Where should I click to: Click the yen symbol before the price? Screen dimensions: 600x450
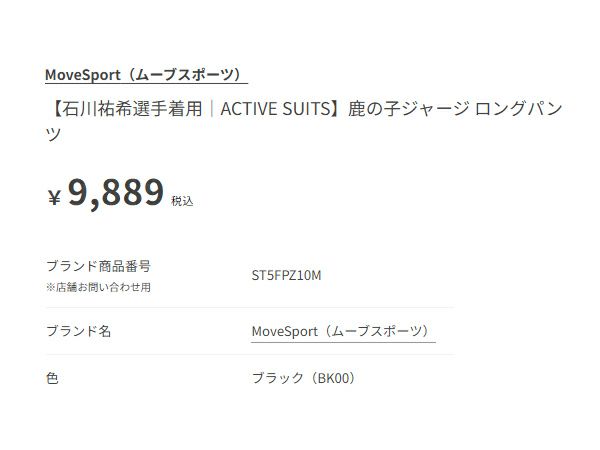[x=54, y=197]
